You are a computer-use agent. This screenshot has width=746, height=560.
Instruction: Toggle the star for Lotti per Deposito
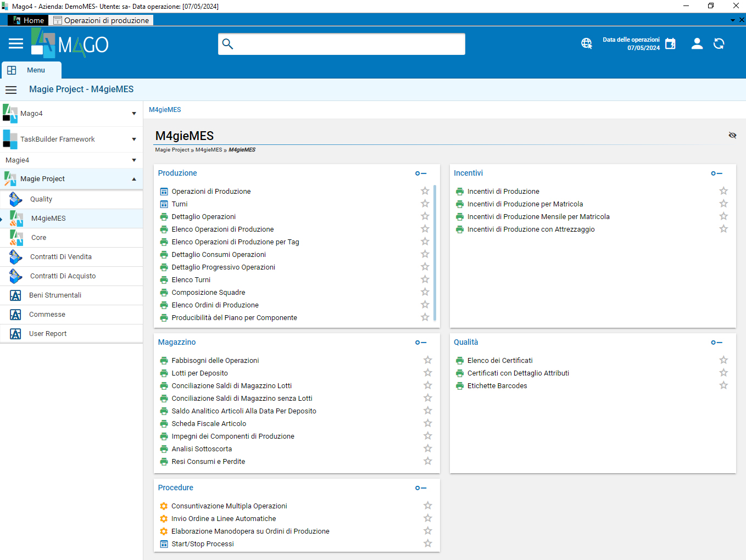pyautogui.click(x=428, y=373)
